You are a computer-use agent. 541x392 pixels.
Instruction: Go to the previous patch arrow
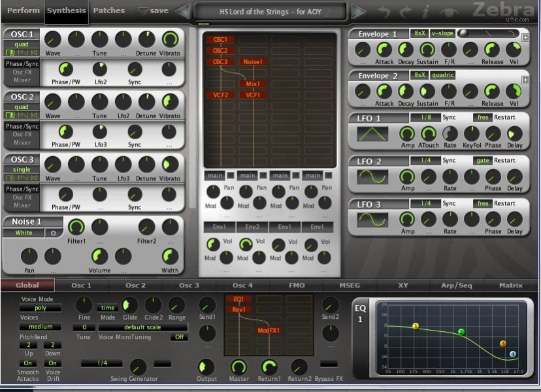[x=182, y=11]
